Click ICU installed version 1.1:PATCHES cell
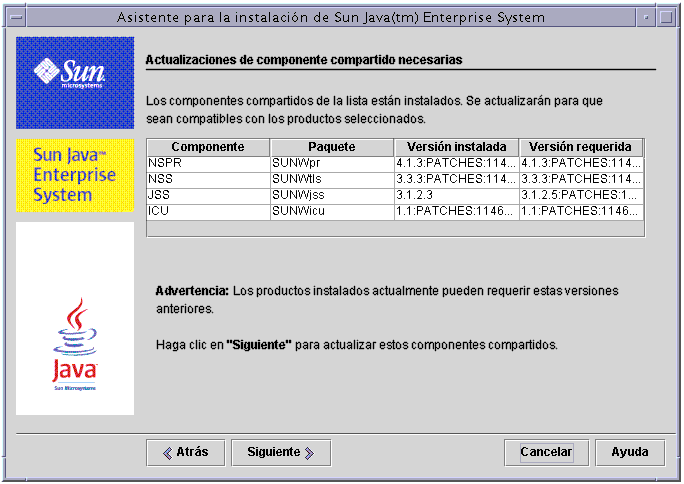The width and height of the screenshot is (684, 484). pos(457,212)
